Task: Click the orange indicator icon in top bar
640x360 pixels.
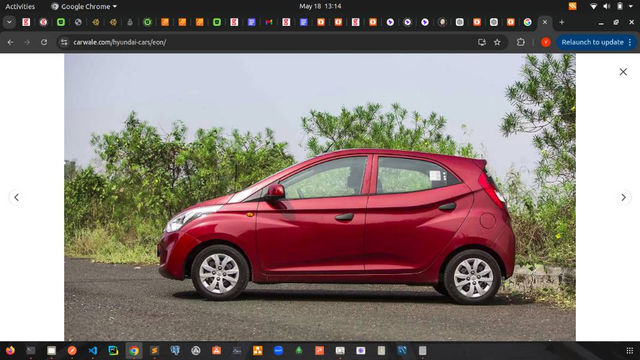Action: [x=572, y=6]
